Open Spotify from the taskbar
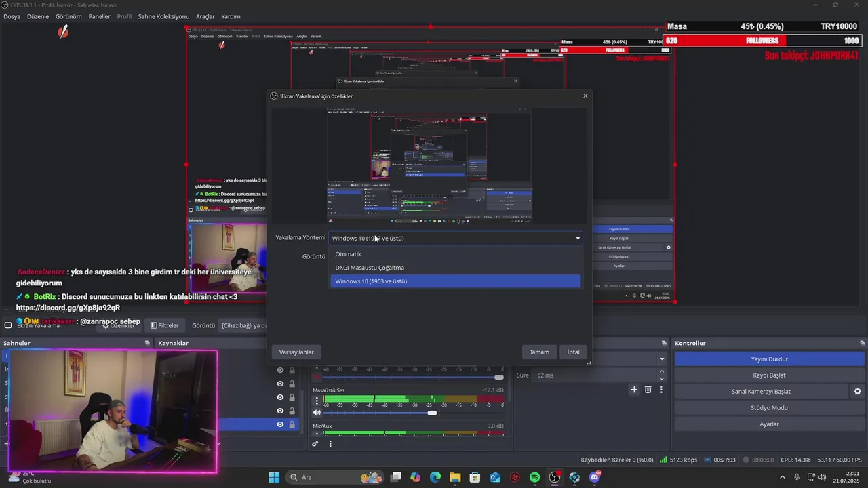 534,477
